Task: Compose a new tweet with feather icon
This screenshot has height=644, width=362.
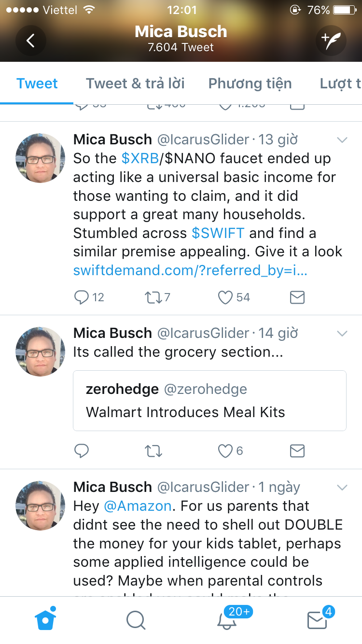Action: point(331,41)
